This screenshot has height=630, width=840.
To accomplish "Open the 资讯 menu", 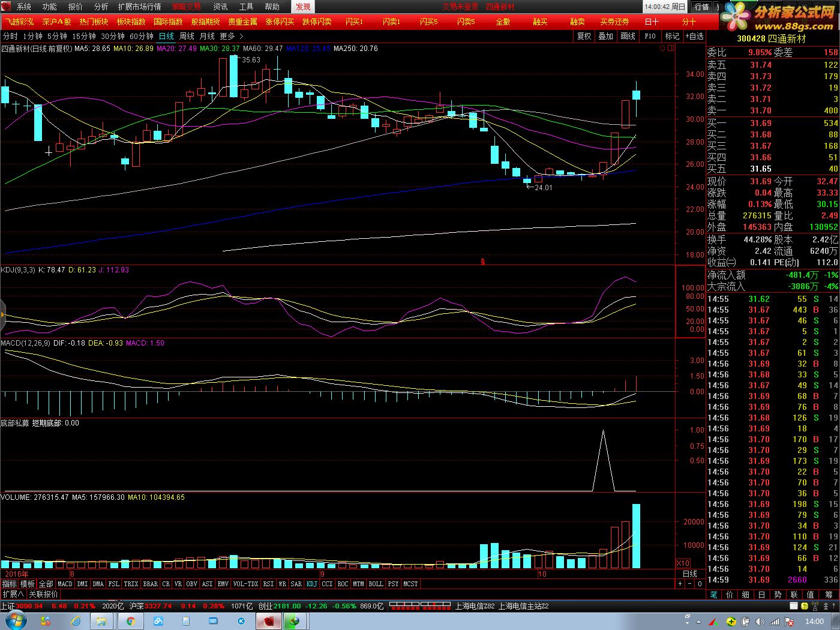I will point(220,7).
